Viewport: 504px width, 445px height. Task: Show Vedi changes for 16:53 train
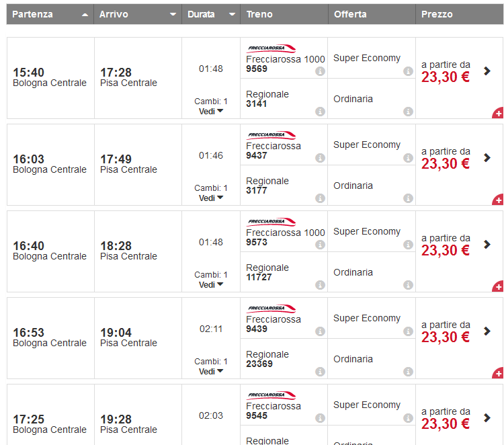click(211, 372)
